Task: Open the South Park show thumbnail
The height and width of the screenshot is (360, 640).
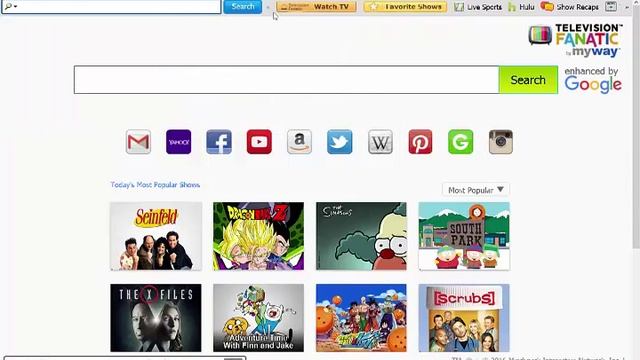Action: 464,236
